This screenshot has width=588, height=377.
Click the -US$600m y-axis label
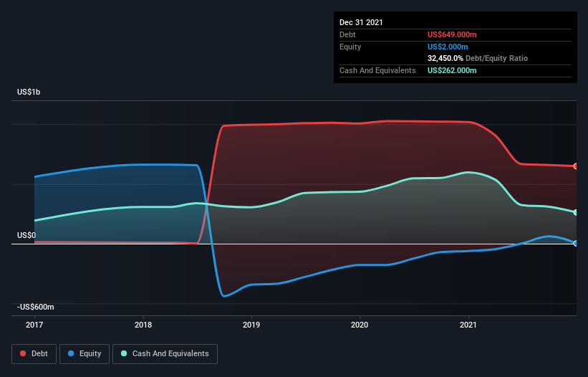[36, 307]
